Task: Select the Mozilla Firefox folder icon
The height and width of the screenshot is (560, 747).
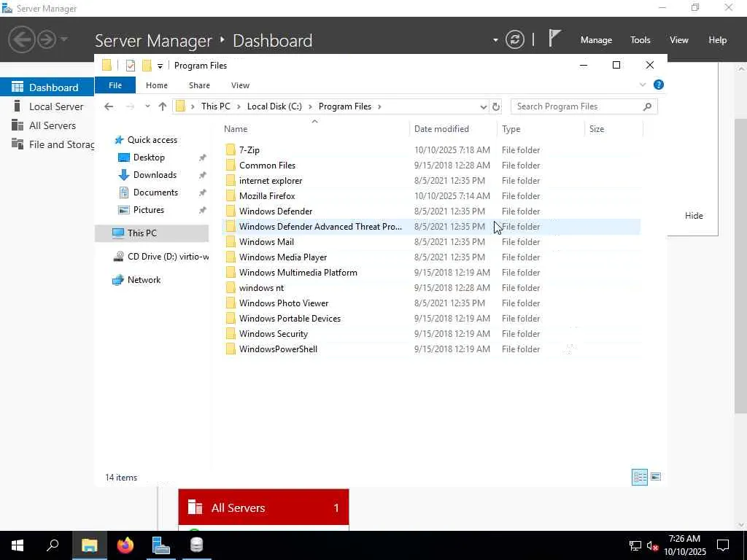Action: pyautogui.click(x=231, y=195)
